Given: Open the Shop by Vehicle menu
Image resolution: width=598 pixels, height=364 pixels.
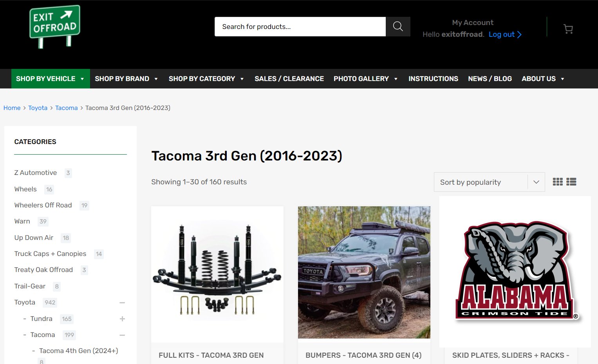Looking at the screenshot, I should pos(51,79).
